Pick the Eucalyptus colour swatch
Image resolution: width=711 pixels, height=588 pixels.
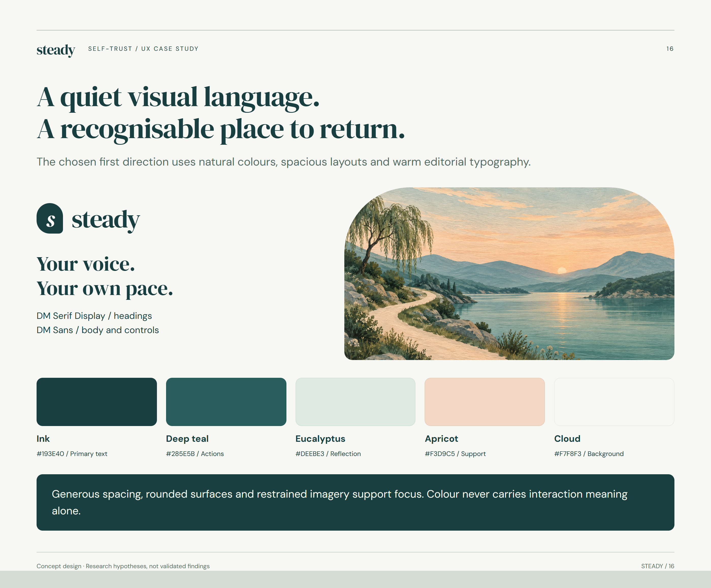(x=355, y=402)
